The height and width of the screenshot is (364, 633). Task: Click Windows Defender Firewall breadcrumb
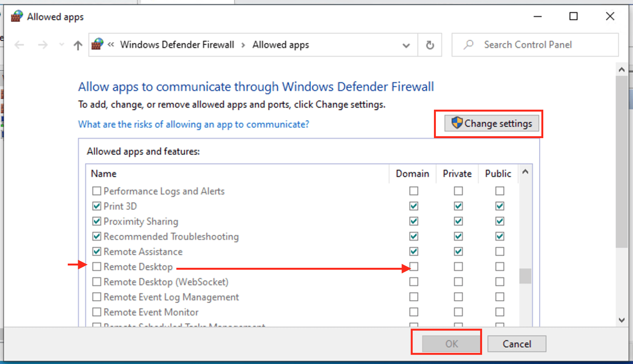(177, 45)
